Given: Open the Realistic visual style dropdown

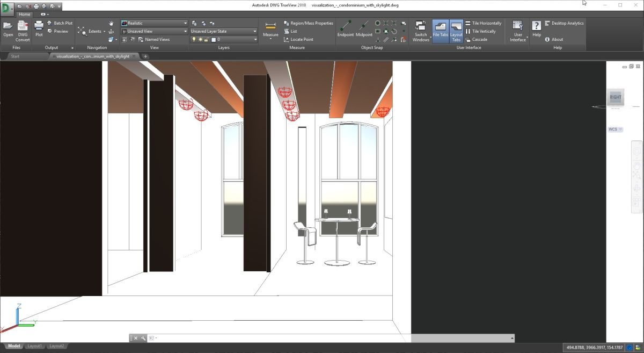Looking at the screenshot, I should 184,23.
